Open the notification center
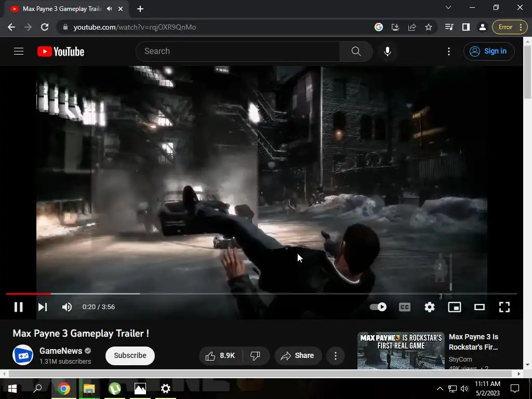Screen dimensions: 532x399 pyautogui.click(x=515, y=389)
